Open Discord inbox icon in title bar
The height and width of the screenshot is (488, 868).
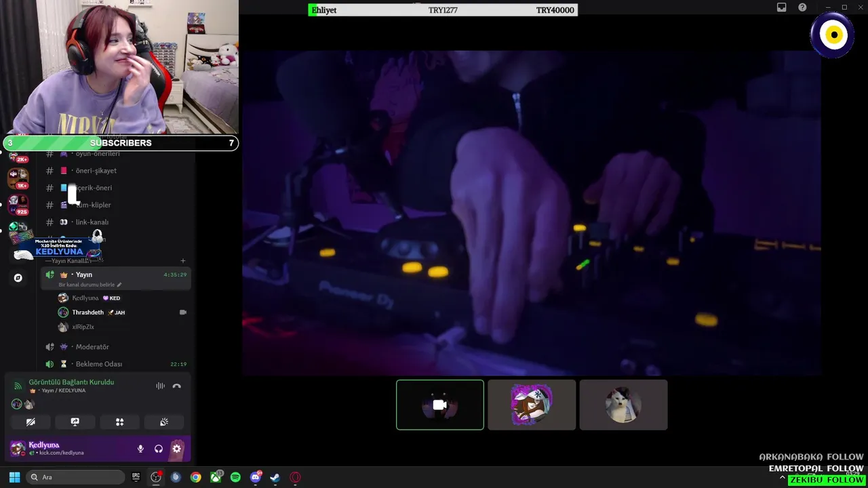click(x=782, y=7)
